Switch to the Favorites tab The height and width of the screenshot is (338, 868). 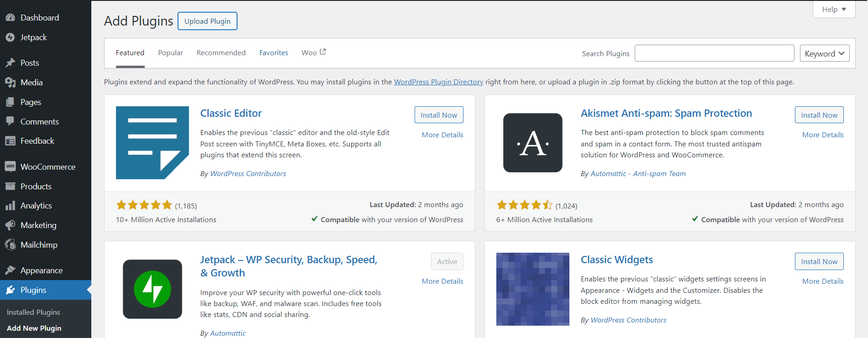[x=274, y=53]
